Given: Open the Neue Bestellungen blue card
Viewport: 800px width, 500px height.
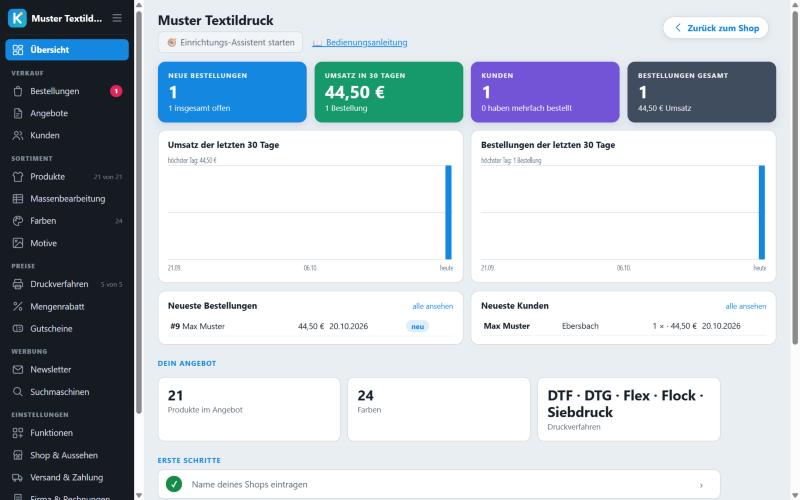Looking at the screenshot, I should (x=232, y=92).
